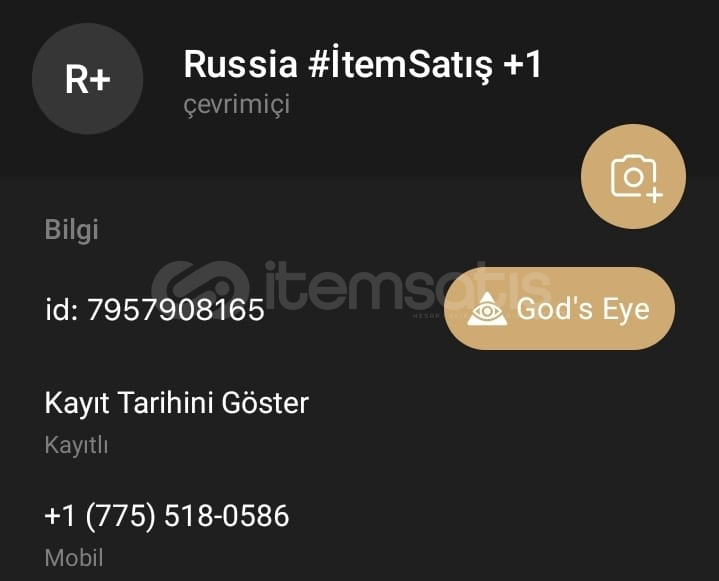Click the #İtemSatış hashtag in the name
The height and width of the screenshot is (581, 719).
click(400, 65)
